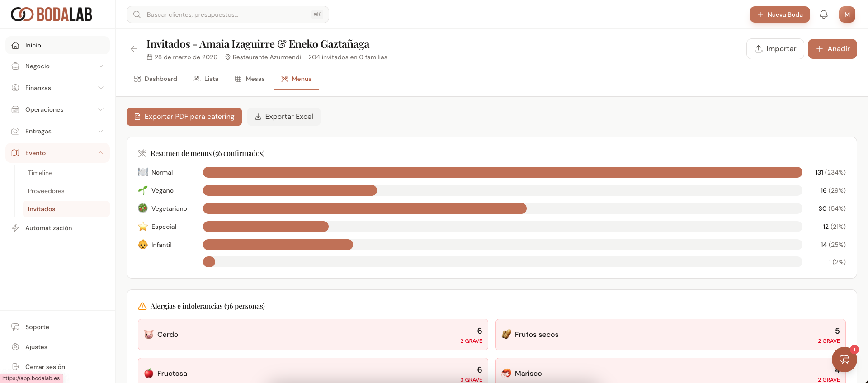868x383 pixels.
Task: Click the notifications bell icon
Action: [x=824, y=14]
